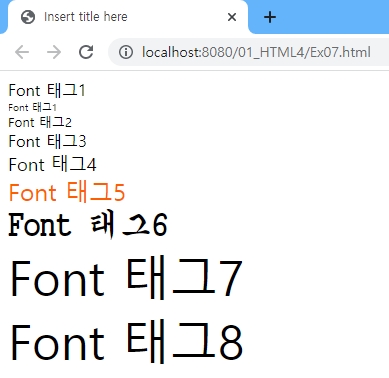Click the 'Font 태그3' text
The width and height of the screenshot is (389, 378).
(x=47, y=141)
